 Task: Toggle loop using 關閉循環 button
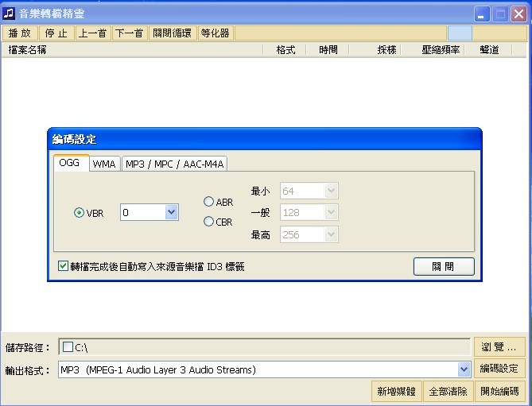[172, 33]
